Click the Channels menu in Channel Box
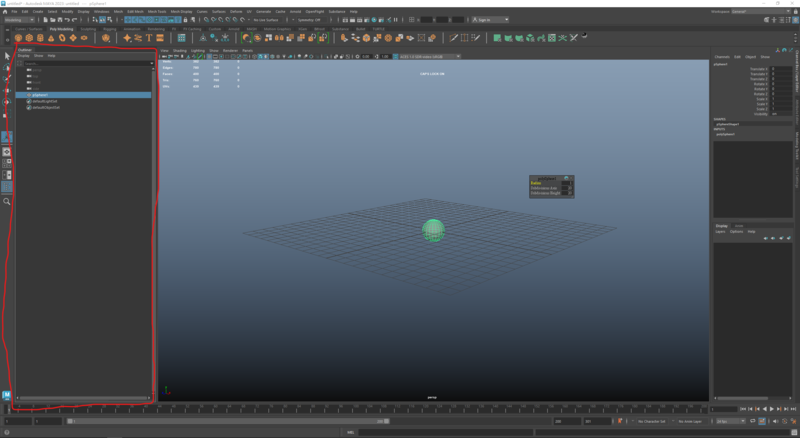The image size is (800, 438). click(x=721, y=56)
